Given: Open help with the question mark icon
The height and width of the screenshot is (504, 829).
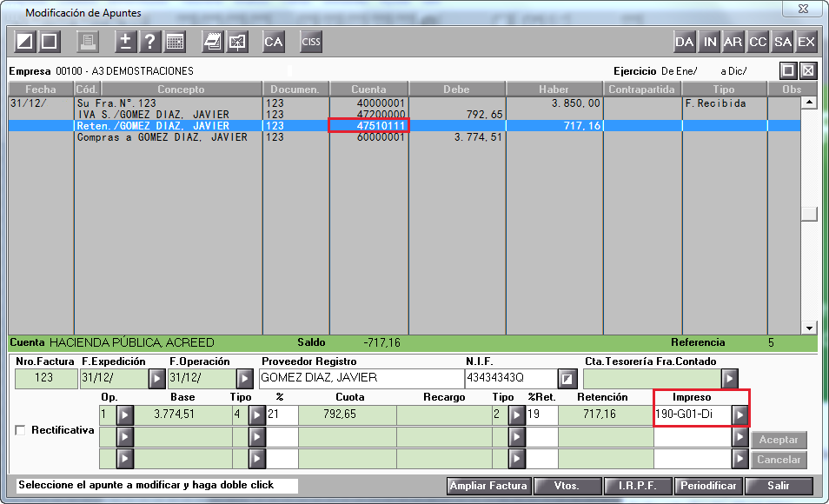Looking at the screenshot, I should tap(150, 41).
